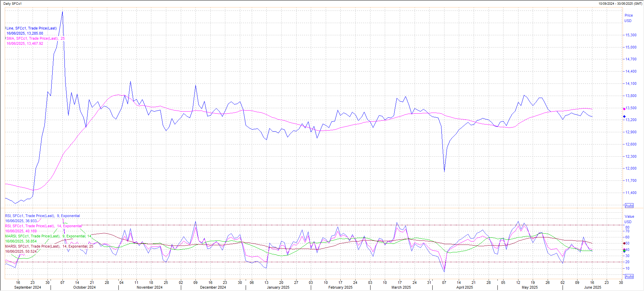Image resolution: width=644 pixels, height=291 pixels.
Task: Click the 'January 2025' month label
Action: (x=278, y=288)
